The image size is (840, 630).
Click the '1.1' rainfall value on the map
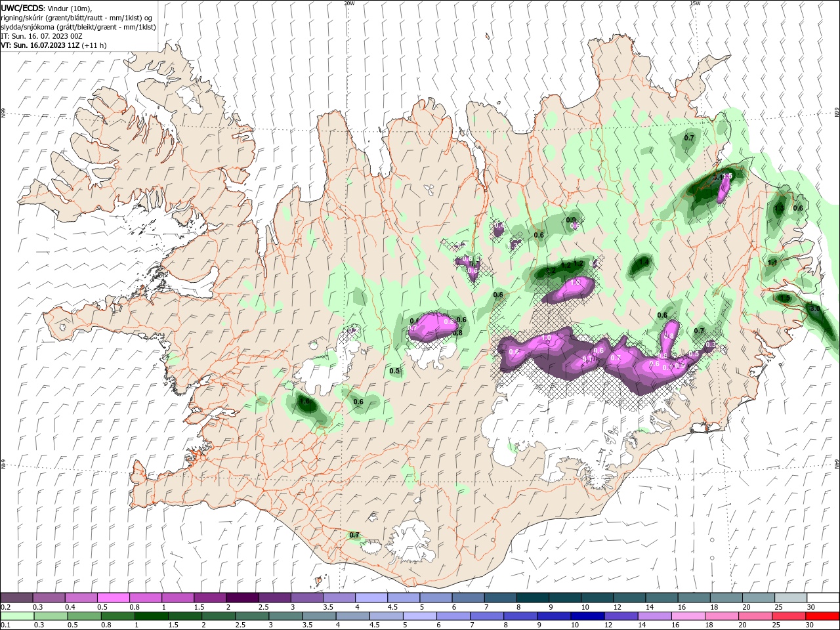point(772,262)
